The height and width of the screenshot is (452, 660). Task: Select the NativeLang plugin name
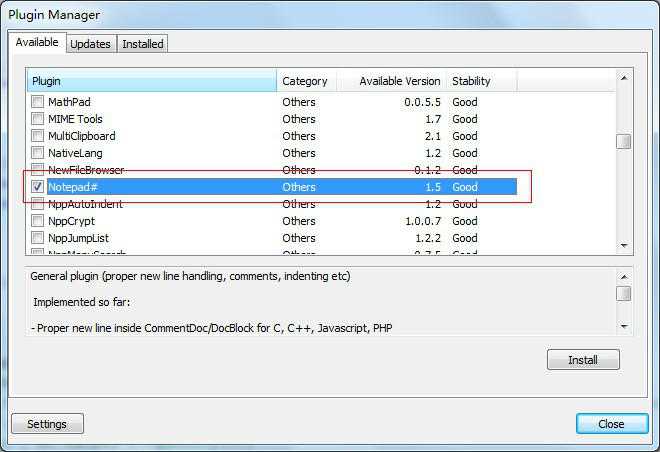coord(75,153)
